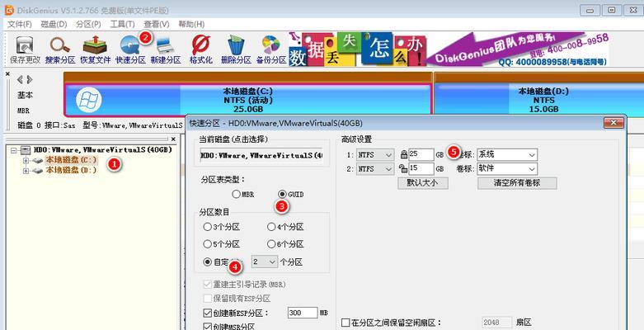Click Delete Partition (删除分区) icon
Screen dimensions: 644x330
click(x=236, y=49)
